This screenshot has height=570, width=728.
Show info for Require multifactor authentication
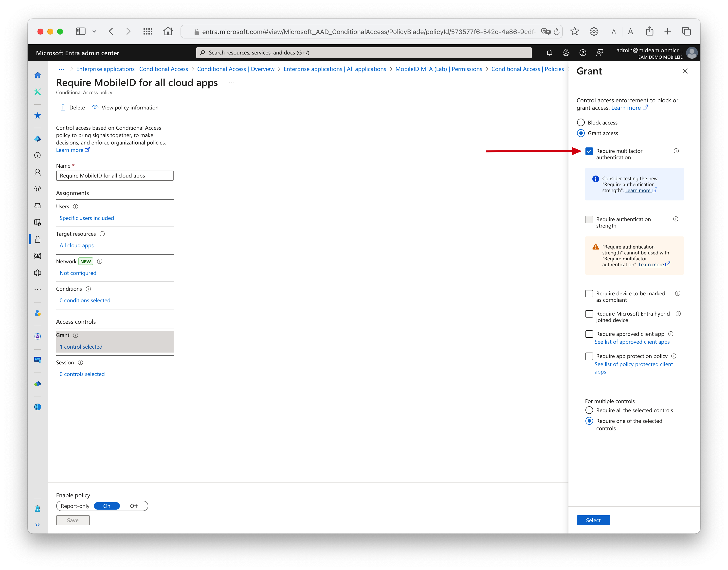676,151
